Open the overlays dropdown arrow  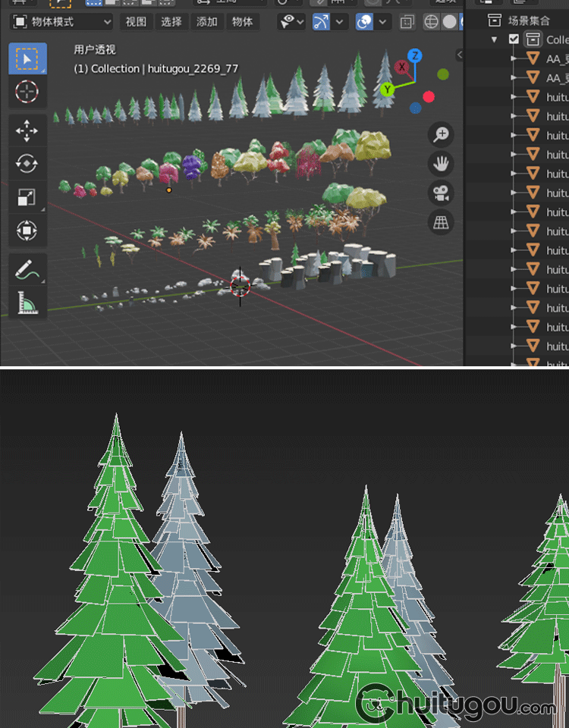coord(384,22)
